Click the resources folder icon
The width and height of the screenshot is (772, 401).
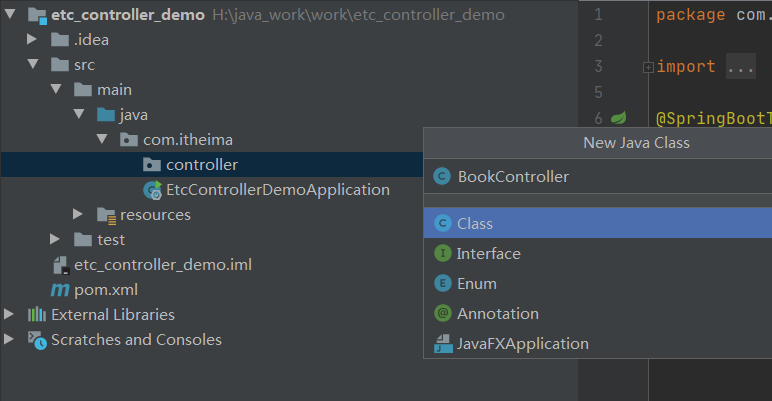tap(106, 215)
